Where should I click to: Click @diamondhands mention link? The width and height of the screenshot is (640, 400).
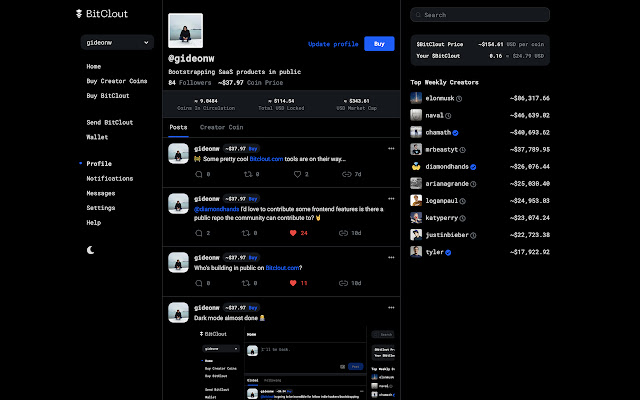[x=216, y=209]
